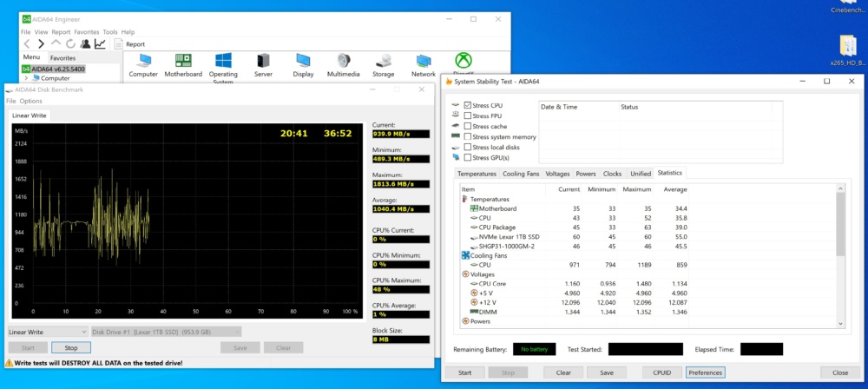The height and width of the screenshot is (389, 868).
Task: Switch to the Clocks tab
Action: tap(612, 174)
